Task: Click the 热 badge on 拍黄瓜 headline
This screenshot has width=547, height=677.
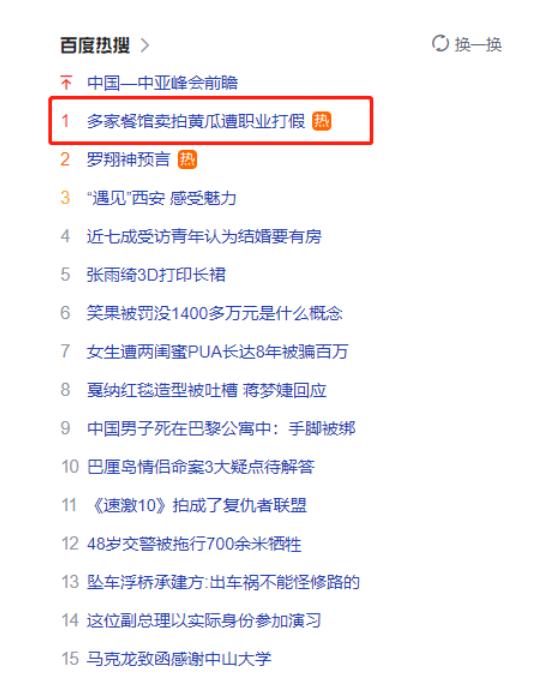Action: pyautogui.click(x=322, y=121)
